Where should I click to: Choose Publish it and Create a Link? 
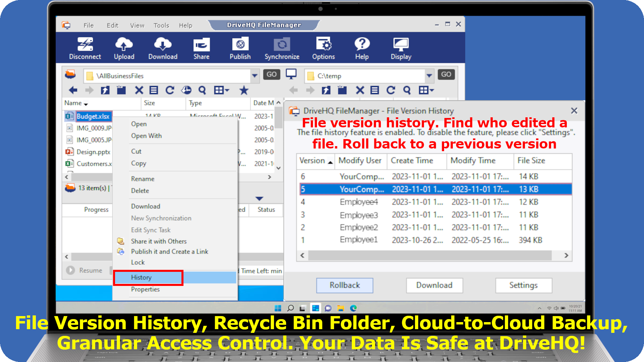click(169, 252)
